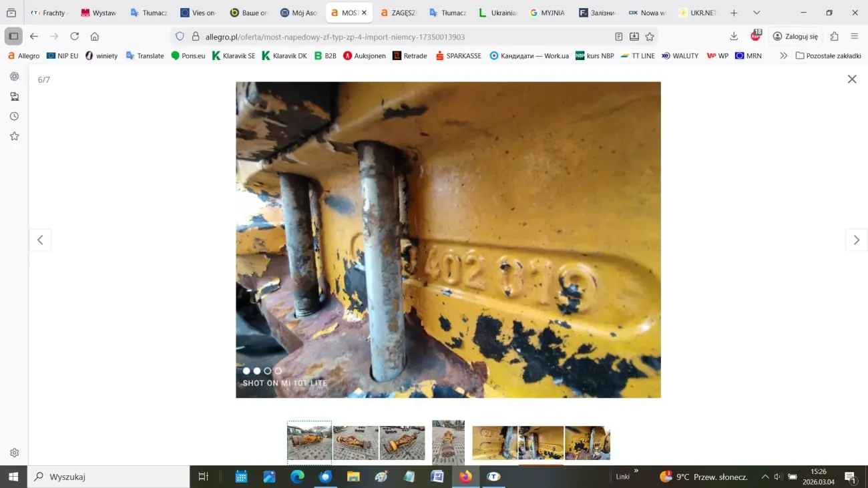Image resolution: width=868 pixels, height=488 pixels.
Task: Switch to the MYJNIA Google tab
Action: (x=548, y=12)
